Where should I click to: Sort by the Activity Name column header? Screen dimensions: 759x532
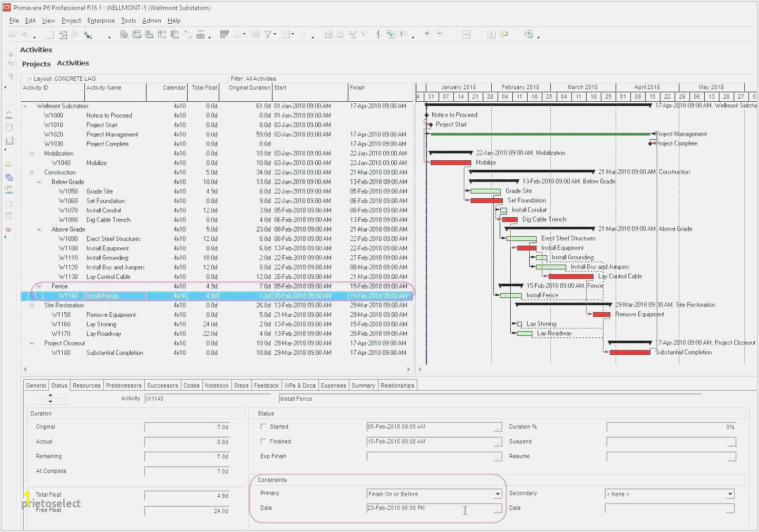pyautogui.click(x=115, y=92)
